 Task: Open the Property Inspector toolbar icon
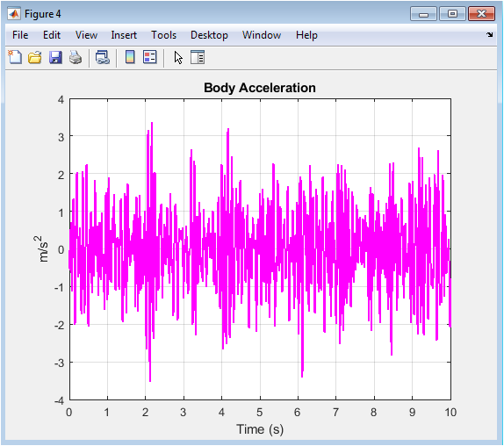pyautogui.click(x=198, y=58)
